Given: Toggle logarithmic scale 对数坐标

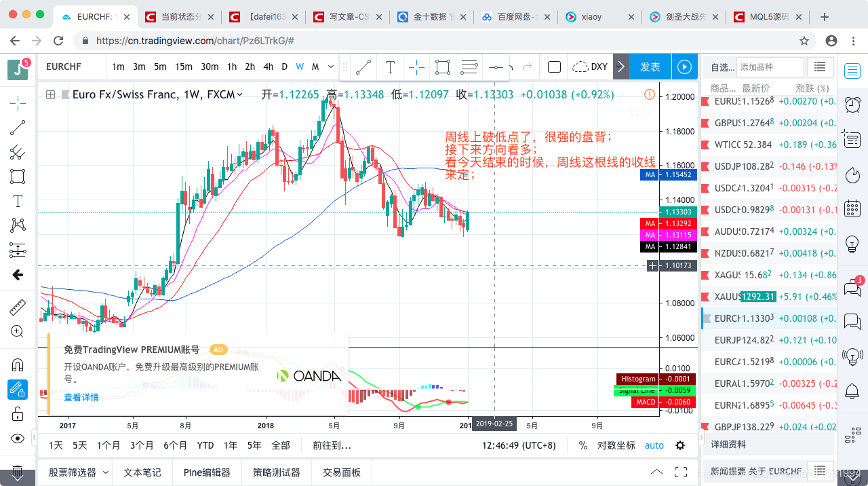Looking at the screenshot, I should (x=616, y=445).
